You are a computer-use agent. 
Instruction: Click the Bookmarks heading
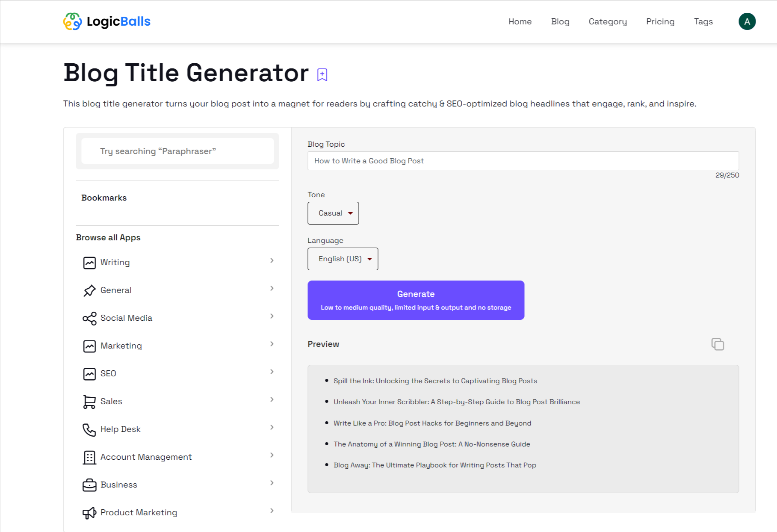104,198
